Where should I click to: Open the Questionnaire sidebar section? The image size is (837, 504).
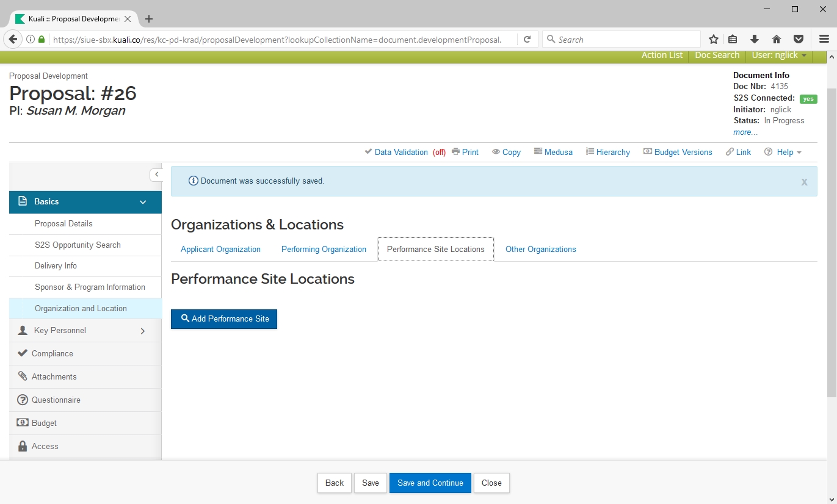click(x=56, y=400)
